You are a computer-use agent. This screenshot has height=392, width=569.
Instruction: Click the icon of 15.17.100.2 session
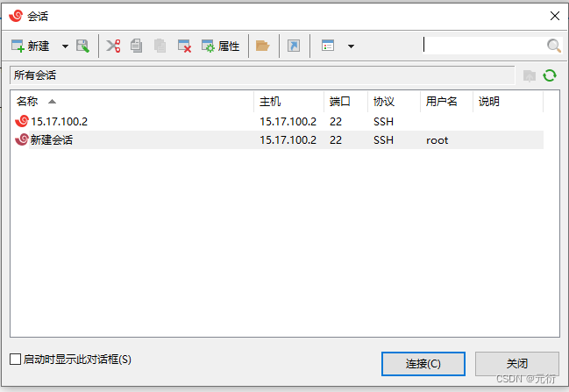[x=22, y=121]
